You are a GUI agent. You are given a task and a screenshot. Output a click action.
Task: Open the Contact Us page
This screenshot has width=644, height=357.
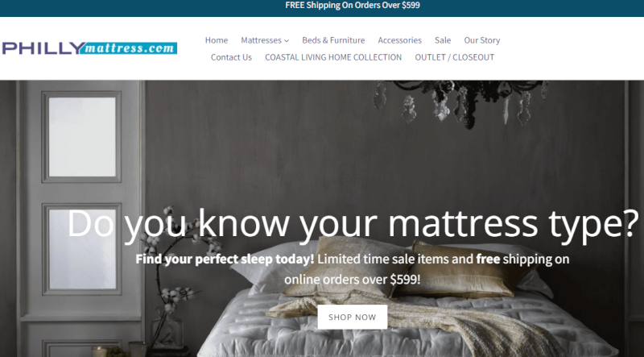(x=231, y=57)
